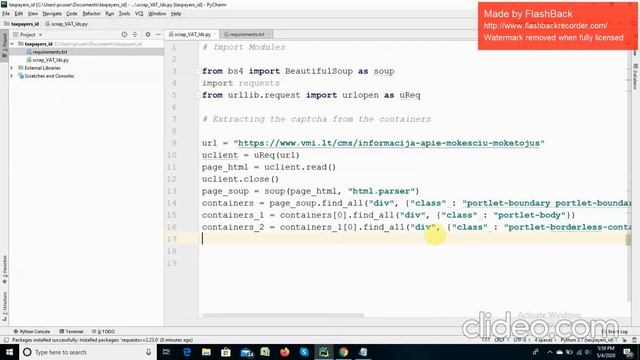The height and width of the screenshot is (360, 640).
Task: Open Task View on taskbar
Action: coord(166,352)
